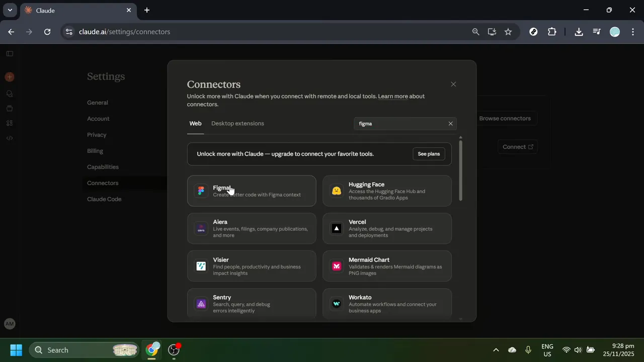This screenshot has width=644, height=362.
Task: Click the connectors list scrollbar
Action: click(x=460, y=171)
